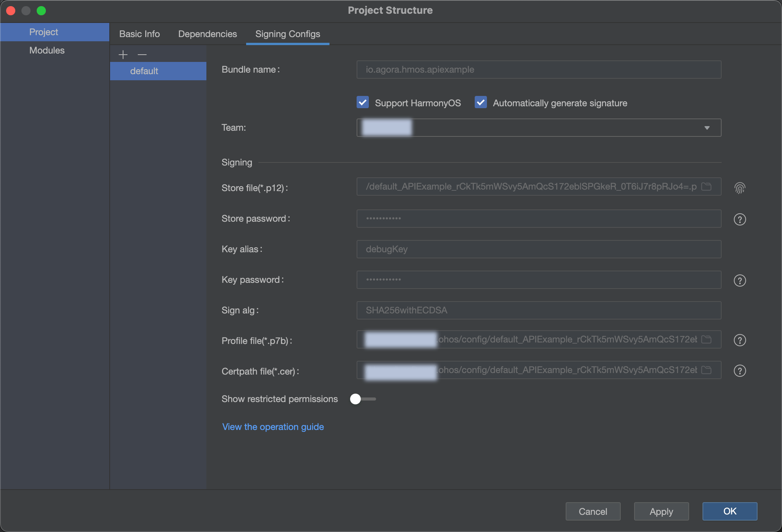The height and width of the screenshot is (532, 782).
Task: Uncheck Support HarmonyOS checkbox
Action: click(363, 102)
